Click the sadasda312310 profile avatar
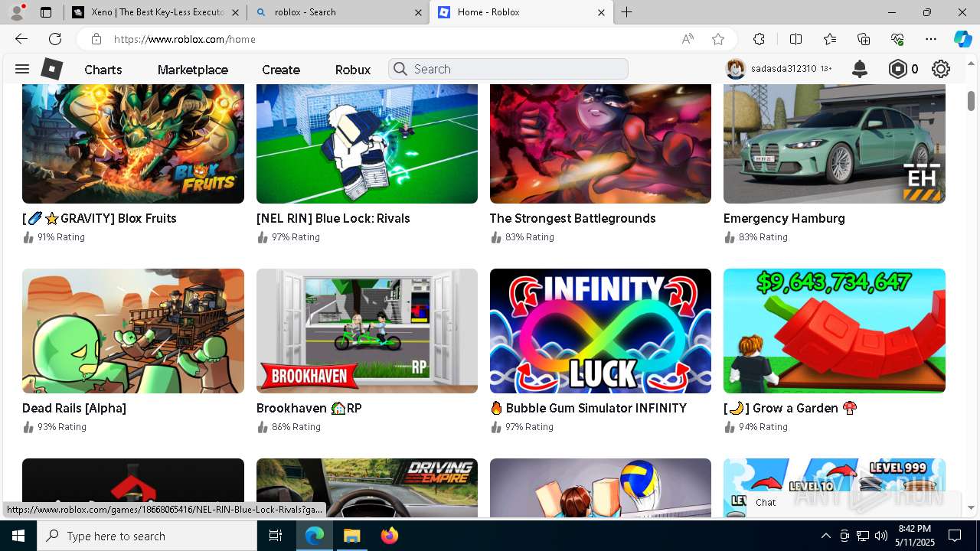This screenshot has width=980, height=551. 736,69
